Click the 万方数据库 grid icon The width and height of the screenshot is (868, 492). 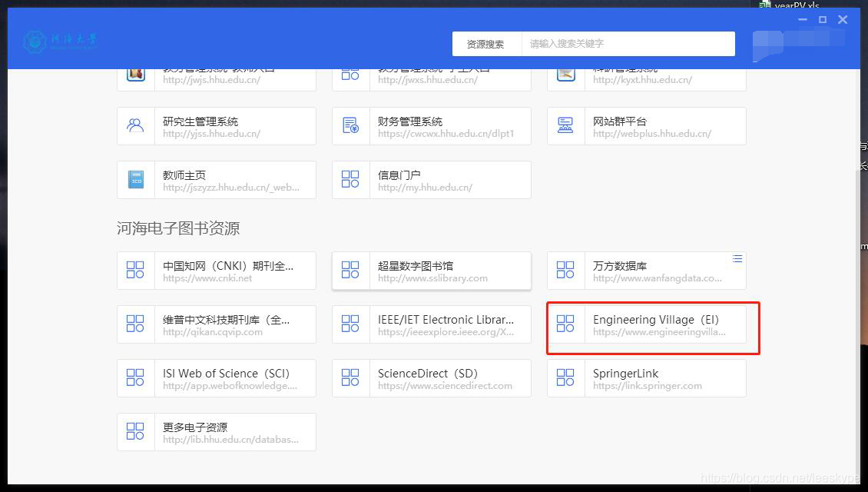tap(565, 271)
